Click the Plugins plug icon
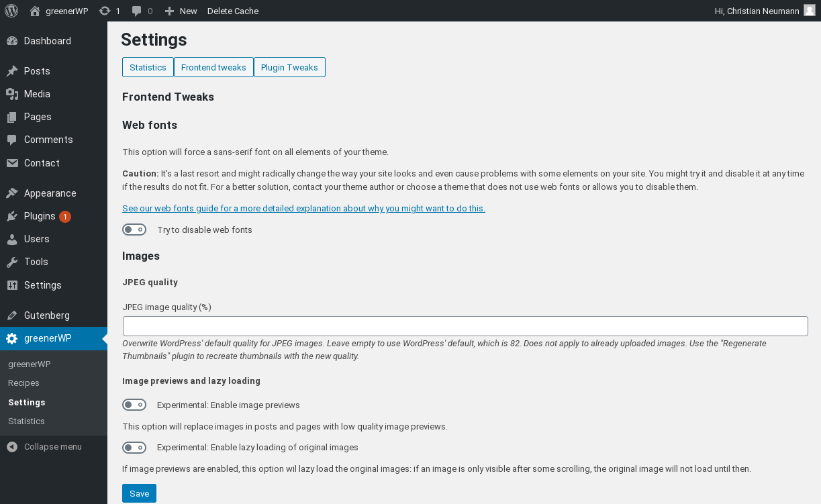821x504 pixels. 12,216
